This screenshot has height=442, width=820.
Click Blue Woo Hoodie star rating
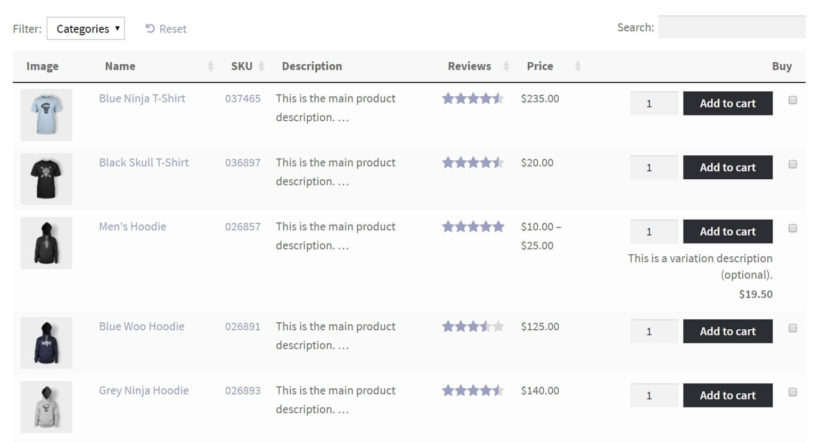tap(473, 327)
